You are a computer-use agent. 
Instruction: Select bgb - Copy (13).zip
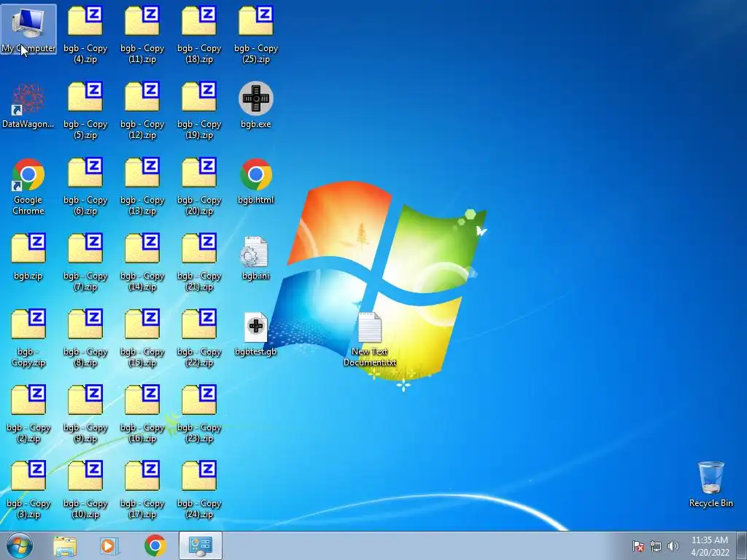pyautogui.click(x=142, y=187)
